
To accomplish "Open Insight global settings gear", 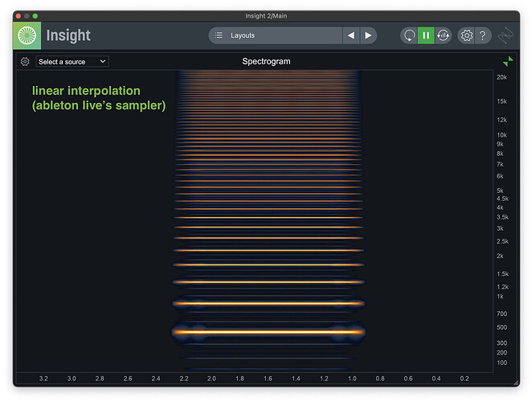I will pyautogui.click(x=466, y=35).
